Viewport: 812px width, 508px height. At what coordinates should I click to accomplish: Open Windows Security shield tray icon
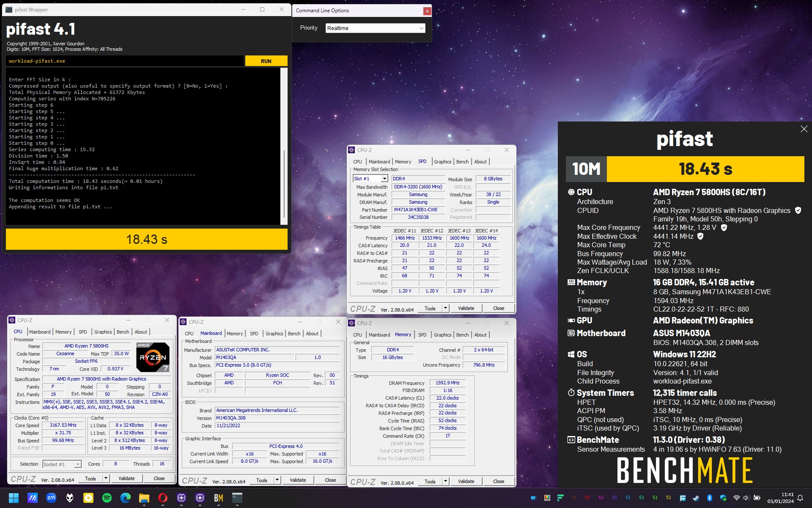pos(723,498)
